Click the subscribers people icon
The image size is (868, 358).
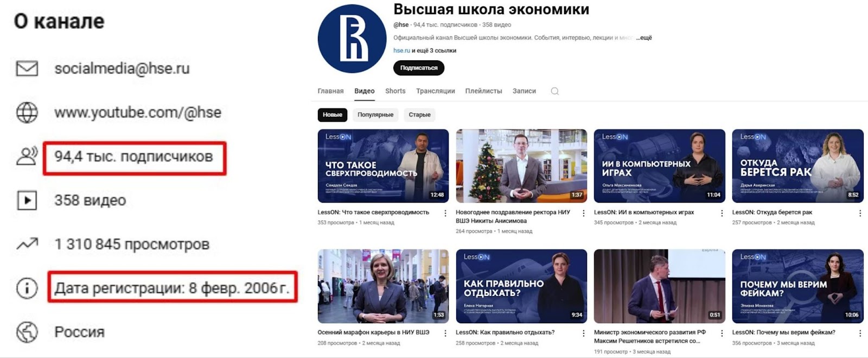(27, 156)
